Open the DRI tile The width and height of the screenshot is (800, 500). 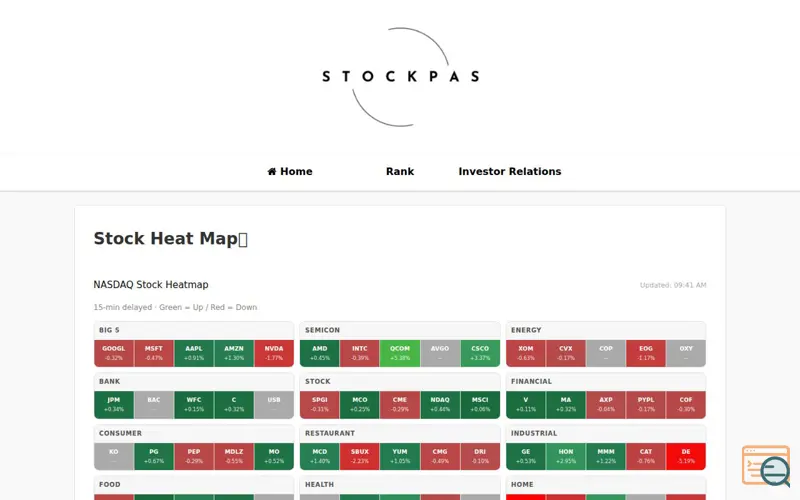(480, 456)
